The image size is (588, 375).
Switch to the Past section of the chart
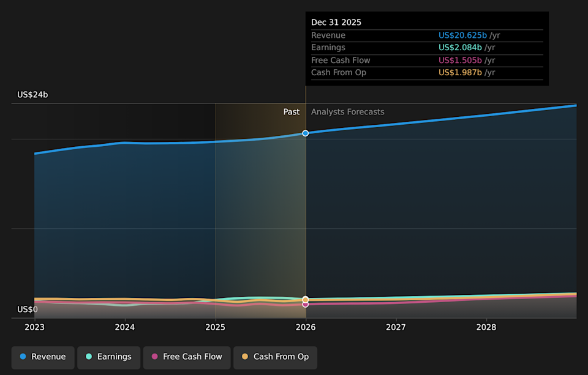tap(292, 111)
